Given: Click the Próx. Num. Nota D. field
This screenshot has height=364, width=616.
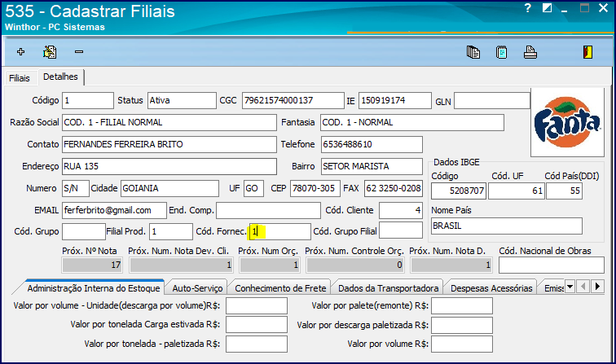Looking at the screenshot, I should (x=451, y=265).
